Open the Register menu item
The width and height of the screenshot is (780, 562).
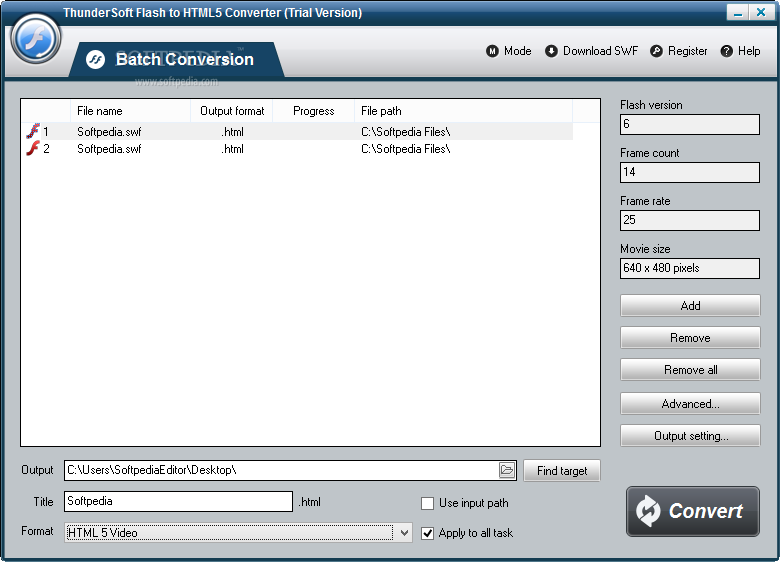679,51
